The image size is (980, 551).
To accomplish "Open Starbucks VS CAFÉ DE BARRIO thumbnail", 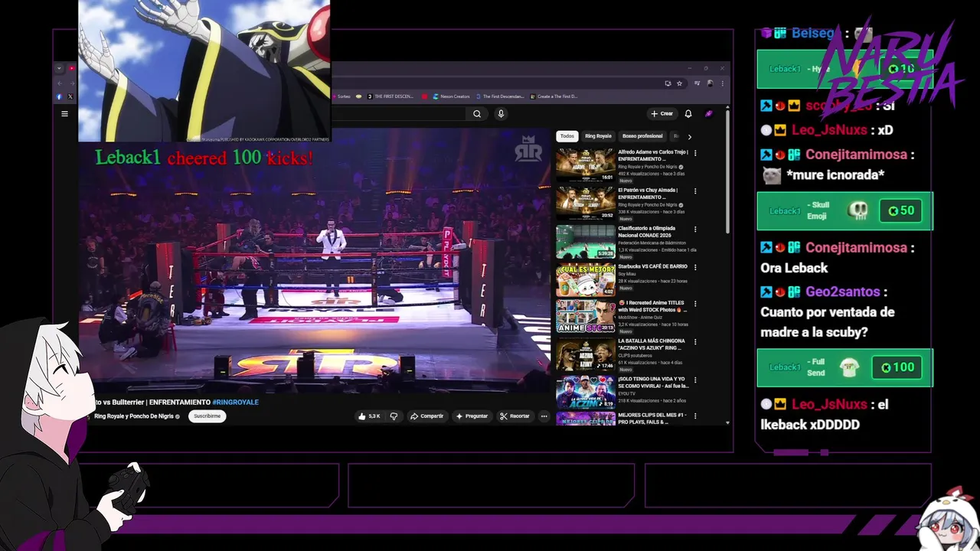I will [x=586, y=279].
